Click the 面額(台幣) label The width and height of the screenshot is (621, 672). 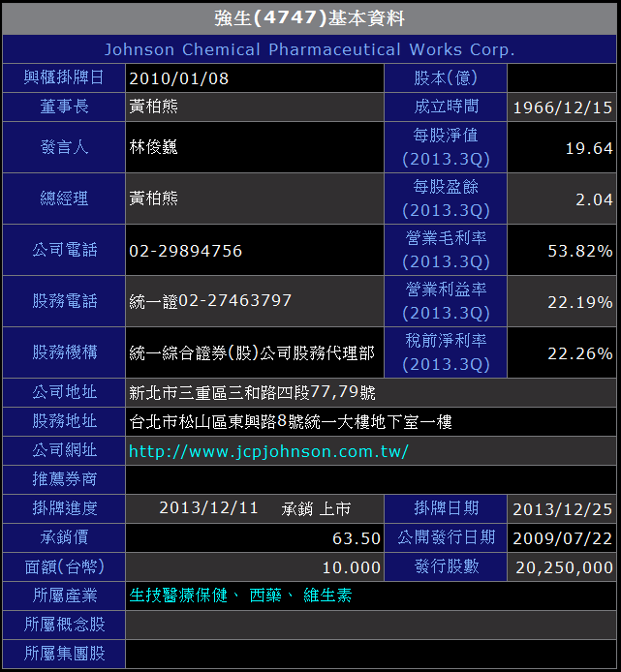(64, 566)
